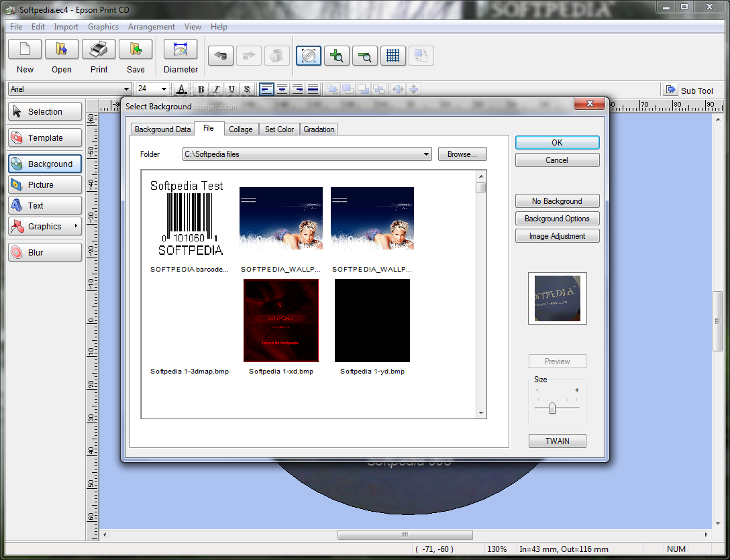Expand the Graphics tool submenu arrow
The height and width of the screenshot is (560, 730).
coord(76,226)
